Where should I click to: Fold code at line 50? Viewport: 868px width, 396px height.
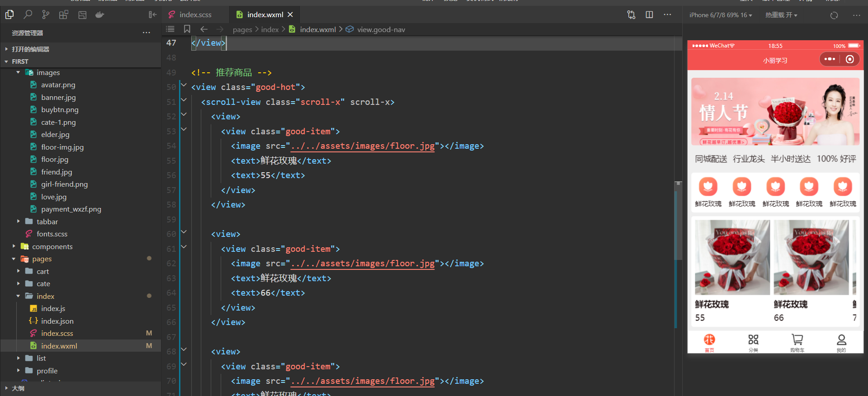pyautogui.click(x=184, y=85)
